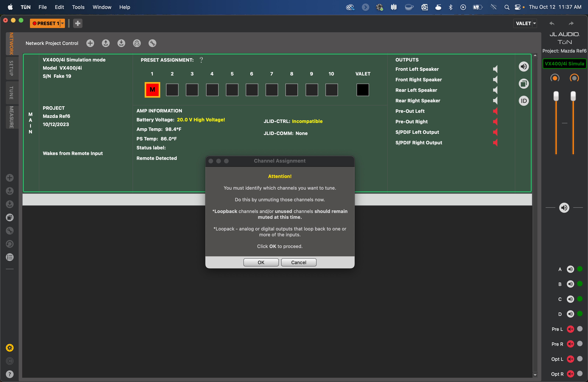Click the add device plus icon in Network Project Control

[x=90, y=43]
